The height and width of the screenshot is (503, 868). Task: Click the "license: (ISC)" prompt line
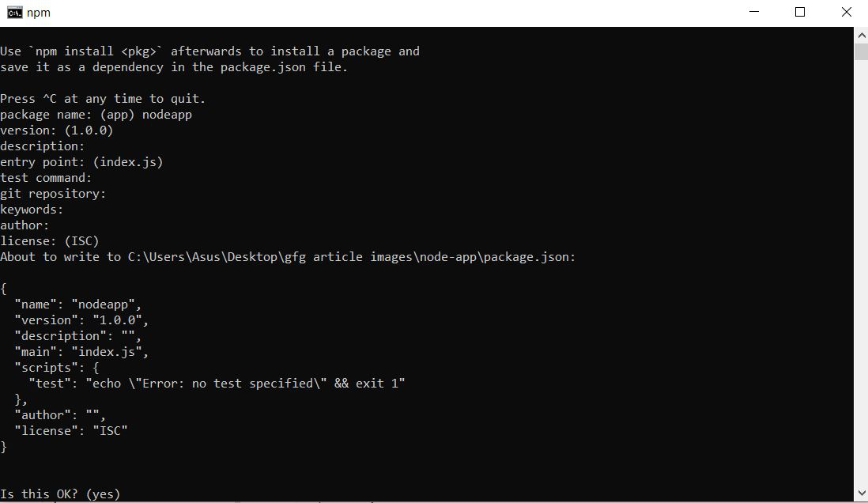pyautogui.click(x=49, y=241)
